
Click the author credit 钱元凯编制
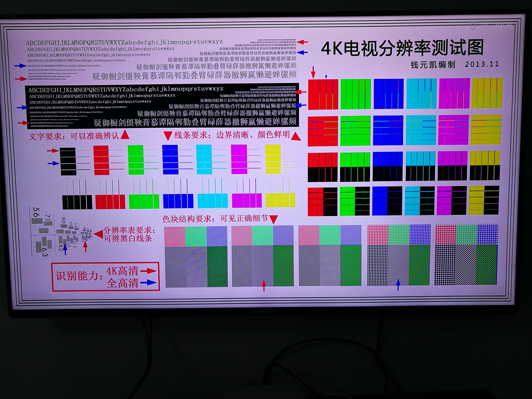(433, 65)
